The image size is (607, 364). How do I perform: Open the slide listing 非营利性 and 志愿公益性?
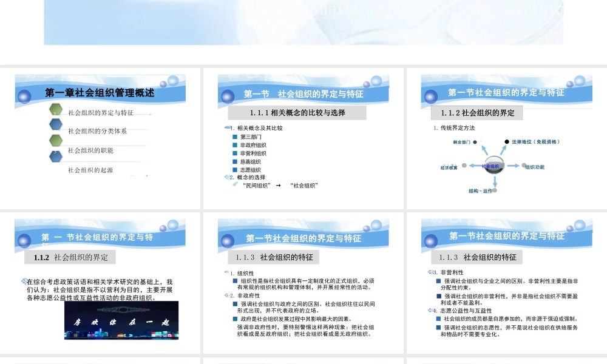click(x=507, y=283)
